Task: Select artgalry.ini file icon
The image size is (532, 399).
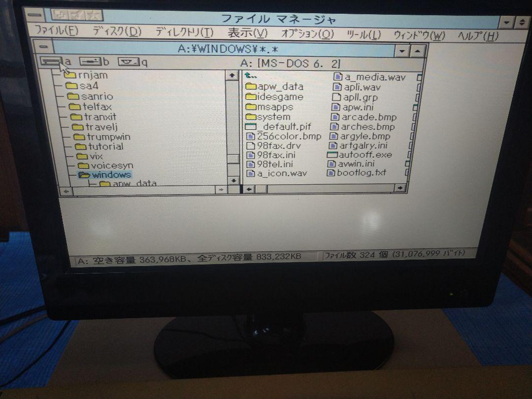Action: 333,145
